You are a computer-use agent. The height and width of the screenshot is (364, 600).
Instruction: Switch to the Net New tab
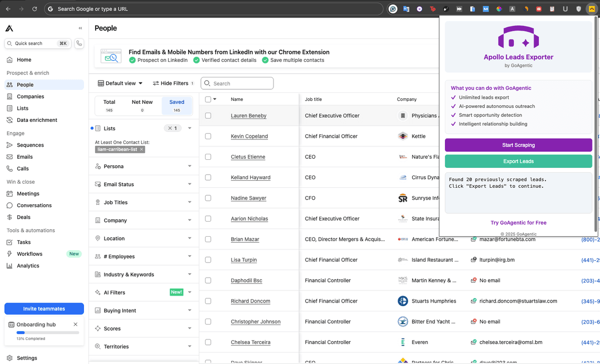[142, 105]
